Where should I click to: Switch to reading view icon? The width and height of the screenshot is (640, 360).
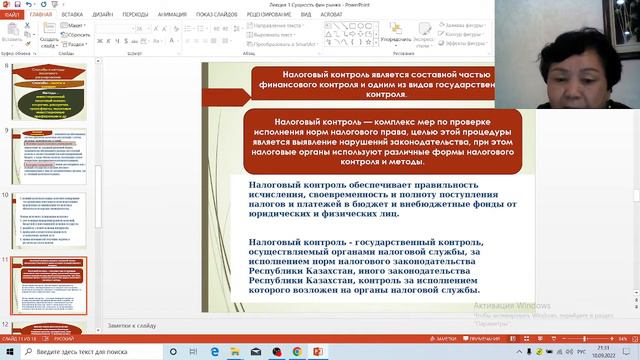540,339
